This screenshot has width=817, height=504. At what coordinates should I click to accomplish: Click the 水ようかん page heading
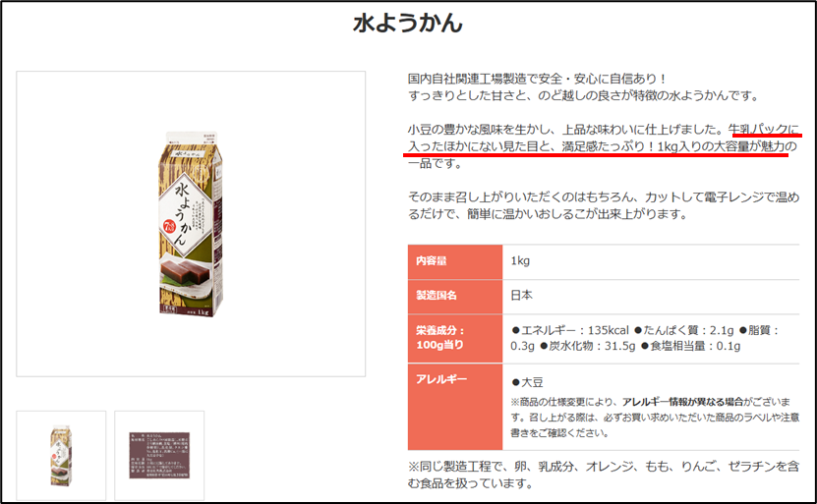tap(408, 24)
